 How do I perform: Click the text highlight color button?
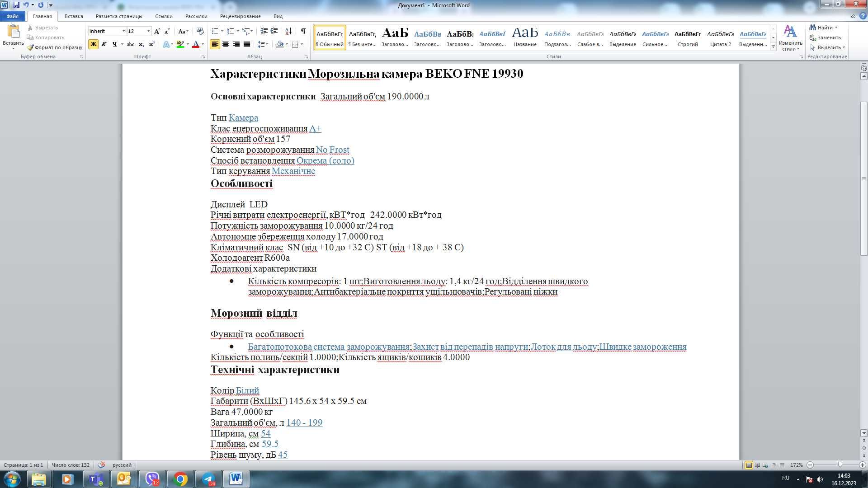click(180, 44)
